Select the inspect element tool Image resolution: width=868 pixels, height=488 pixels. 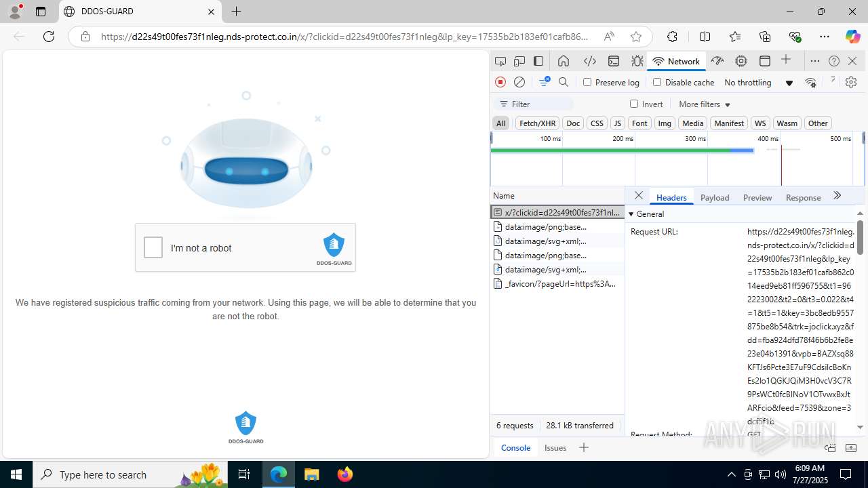point(500,61)
